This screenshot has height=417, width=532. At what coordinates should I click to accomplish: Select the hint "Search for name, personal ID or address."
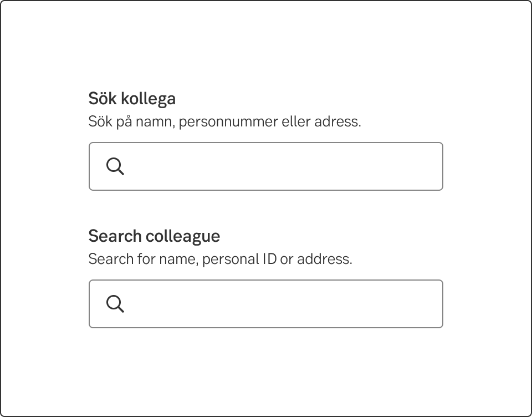pos(220,259)
